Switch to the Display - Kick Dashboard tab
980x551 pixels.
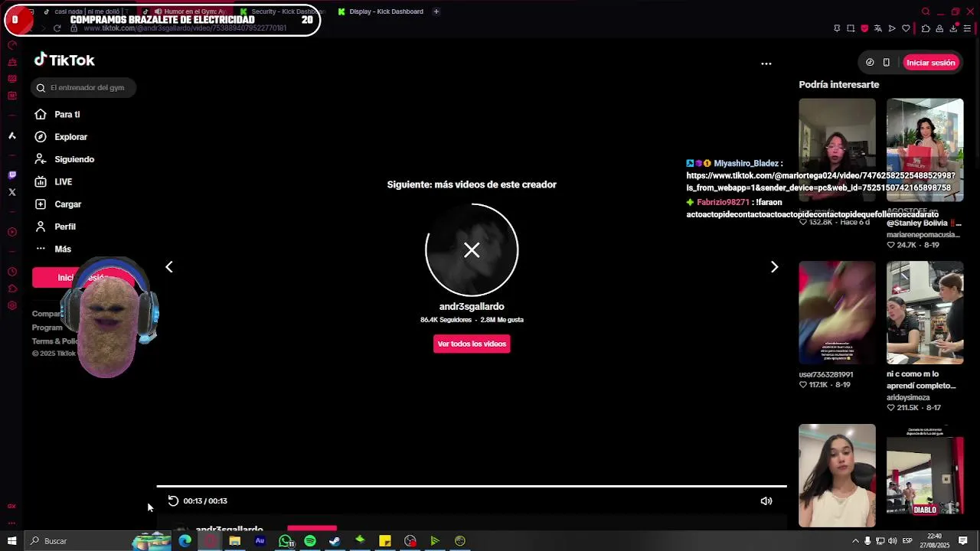click(381, 11)
